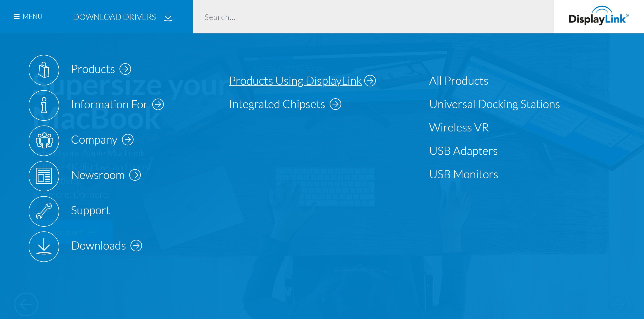Click the Products shopping bag icon
The height and width of the screenshot is (319, 644).
[x=44, y=70]
